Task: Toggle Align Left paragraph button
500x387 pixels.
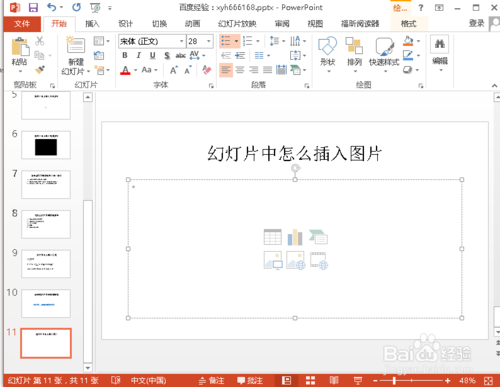Action: coord(226,70)
